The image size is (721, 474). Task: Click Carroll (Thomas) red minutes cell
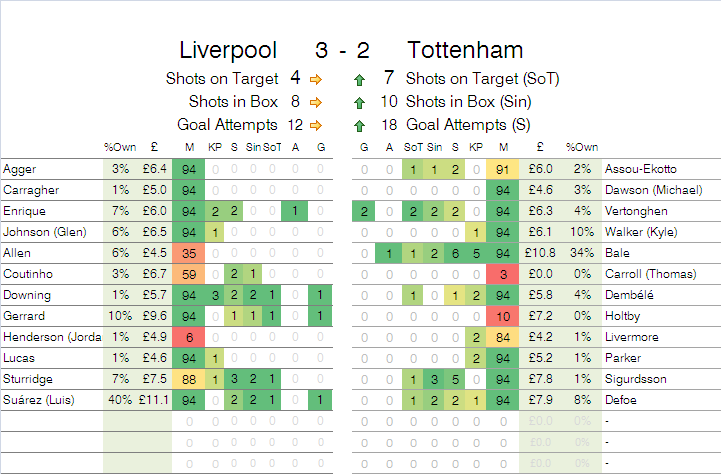tap(504, 274)
